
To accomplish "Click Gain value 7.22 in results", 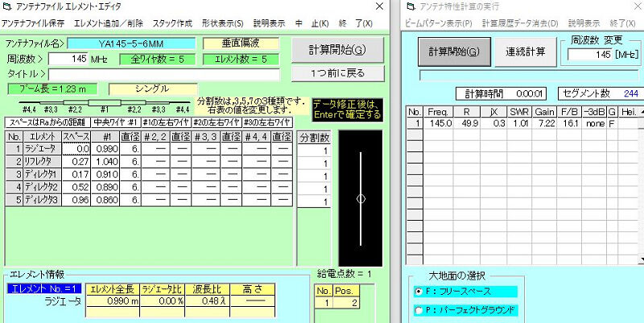I will [x=545, y=123].
